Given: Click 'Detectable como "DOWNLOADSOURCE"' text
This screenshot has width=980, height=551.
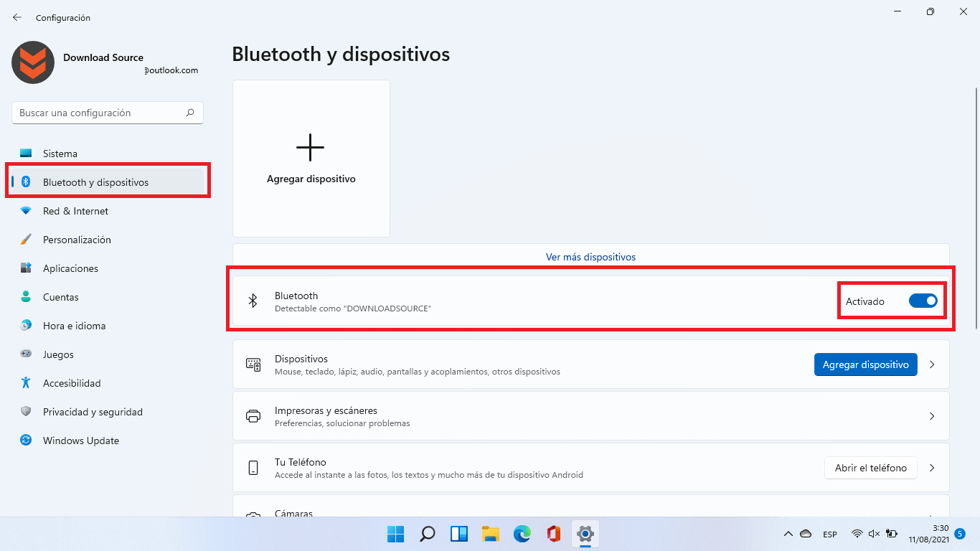Looking at the screenshot, I should pyautogui.click(x=353, y=309).
